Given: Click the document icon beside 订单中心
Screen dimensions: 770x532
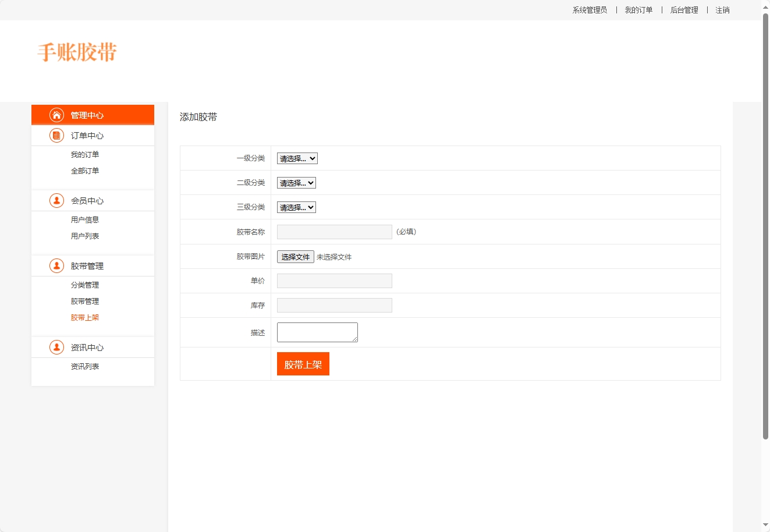Looking at the screenshot, I should [x=56, y=135].
